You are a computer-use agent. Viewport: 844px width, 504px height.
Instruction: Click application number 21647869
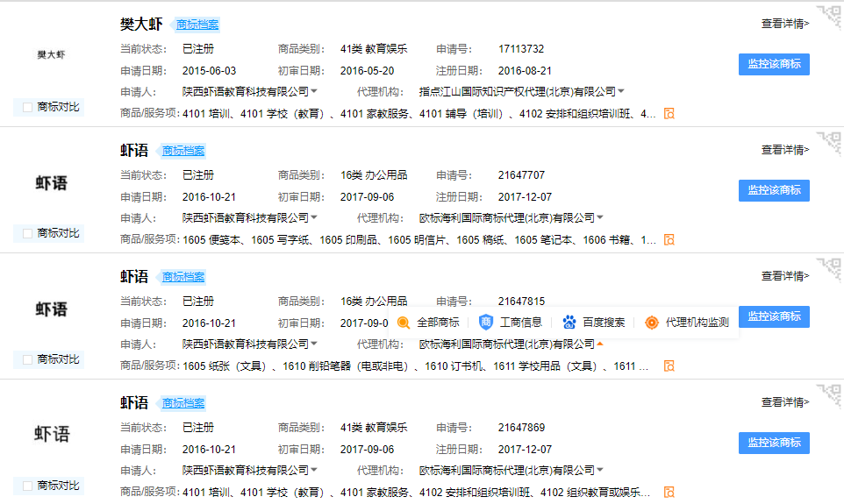(521, 428)
